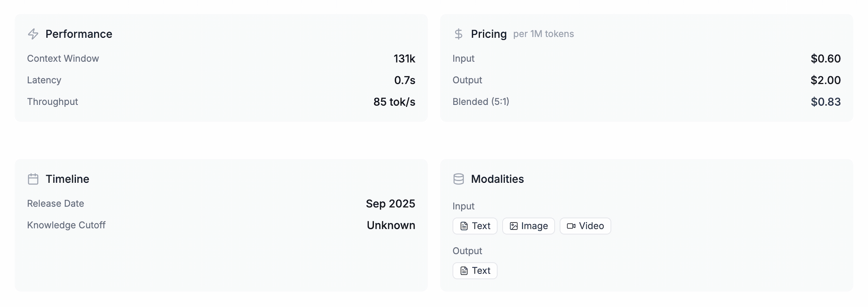The image size is (868, 307).
Task: Click the calendar Timeline icon
Action: (33, 179)
